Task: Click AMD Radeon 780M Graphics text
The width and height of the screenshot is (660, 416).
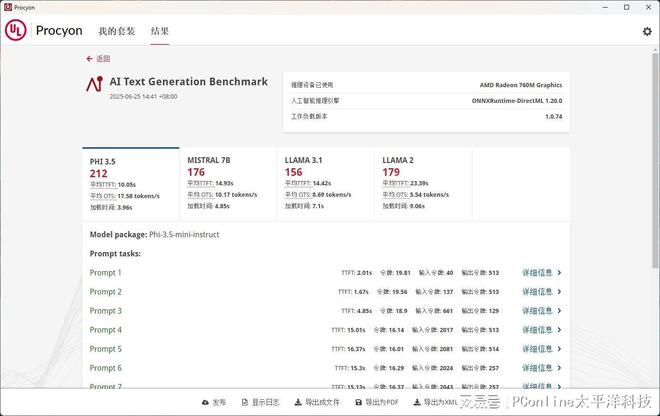Action: 521,85
